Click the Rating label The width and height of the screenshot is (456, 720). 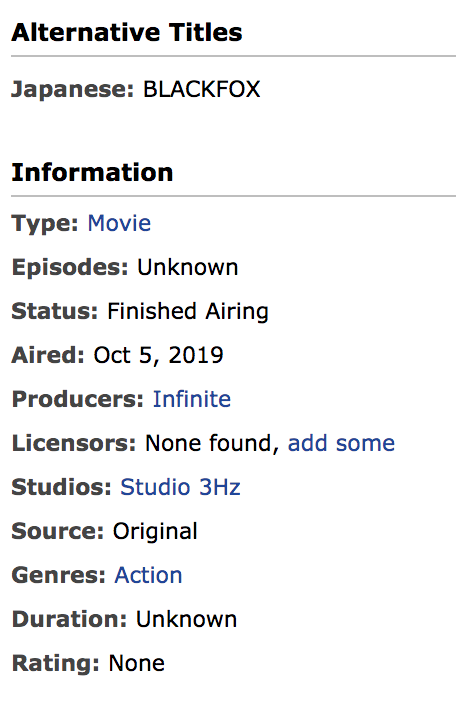pos(56,664)
